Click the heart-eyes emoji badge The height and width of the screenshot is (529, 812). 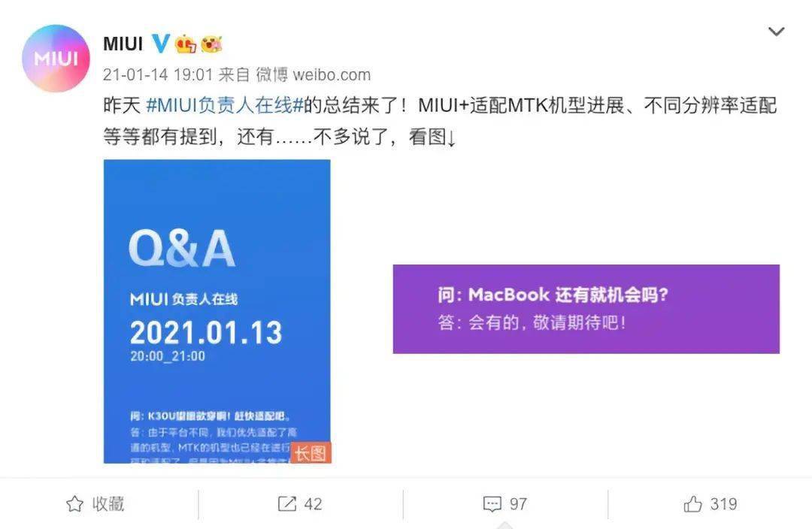[x=211, y=44]
